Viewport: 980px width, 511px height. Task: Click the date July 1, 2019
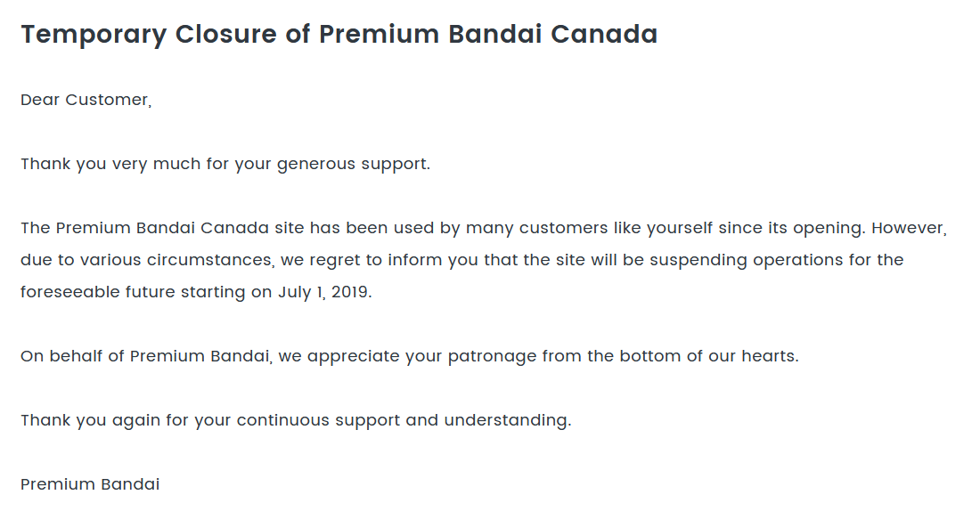[x=324, y=292]
